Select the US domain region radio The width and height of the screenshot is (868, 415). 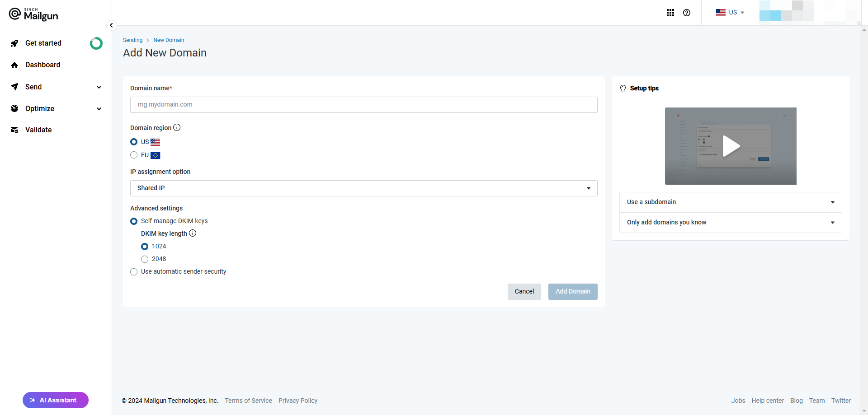point(134,142)
